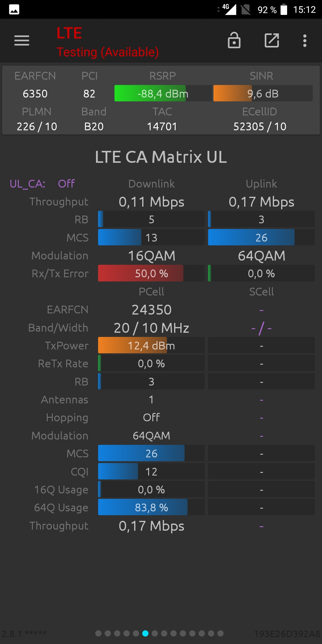Tap the share/export screenshot icon

(272, 40)
